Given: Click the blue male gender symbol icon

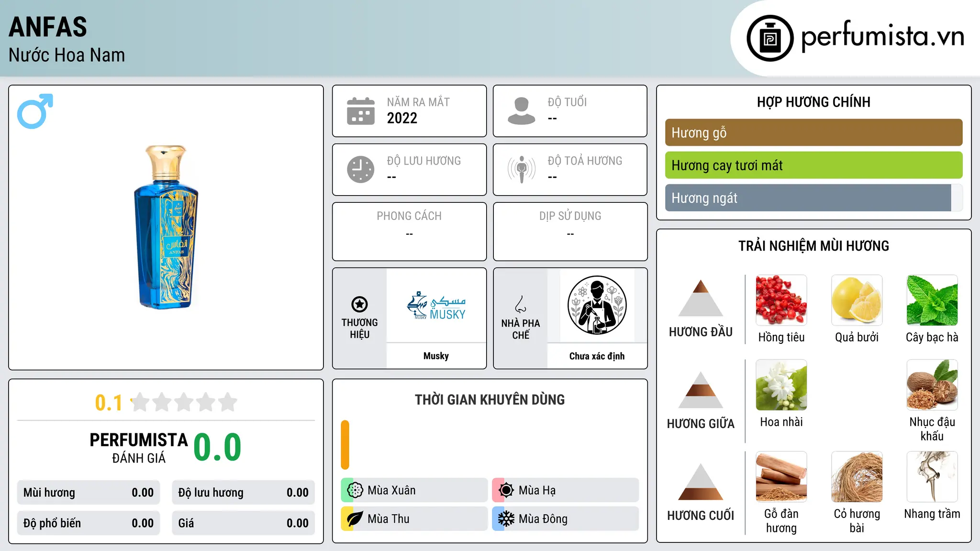Looking at the screenshot, I should point(35,111).
